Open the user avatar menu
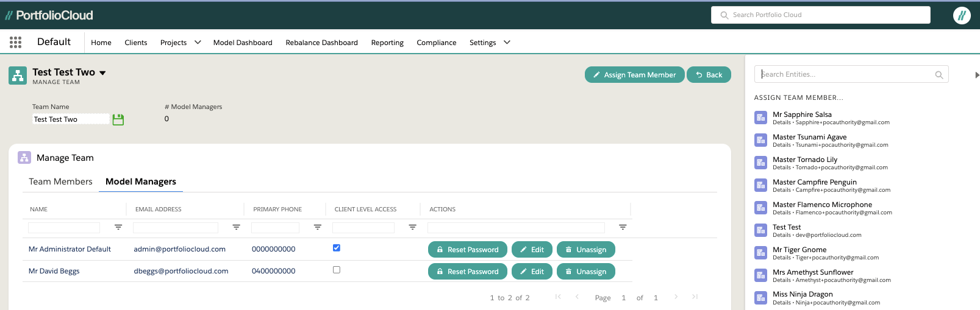 (962, 15)
